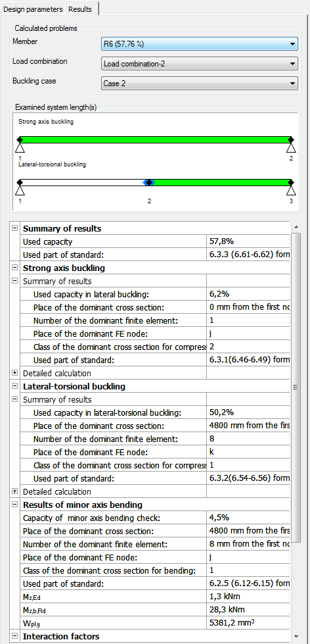Select the Used capacity in lateral buckling row
The image size is (310, 644).
(x=155, y=294)
